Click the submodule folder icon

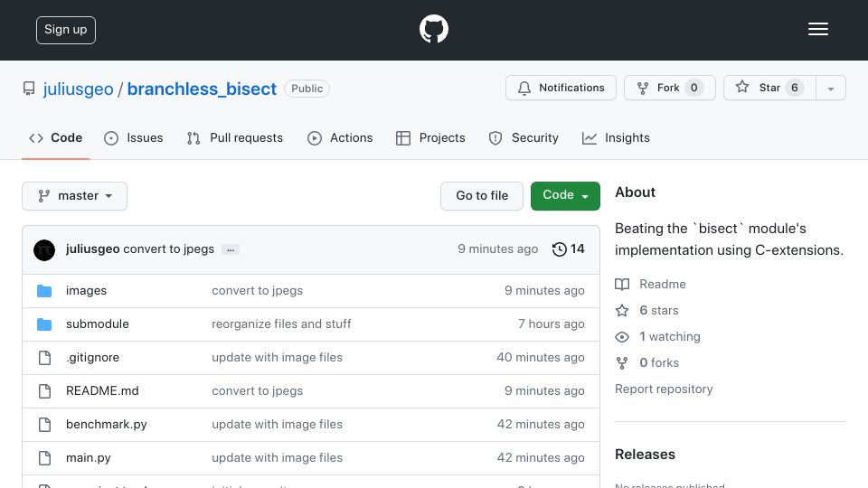[44, 324]
